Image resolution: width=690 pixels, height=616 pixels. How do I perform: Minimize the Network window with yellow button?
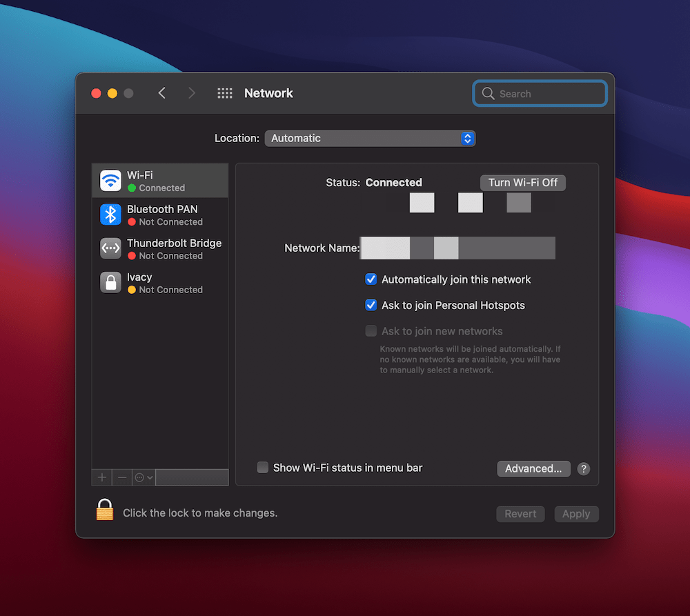(x=112, y=93)
